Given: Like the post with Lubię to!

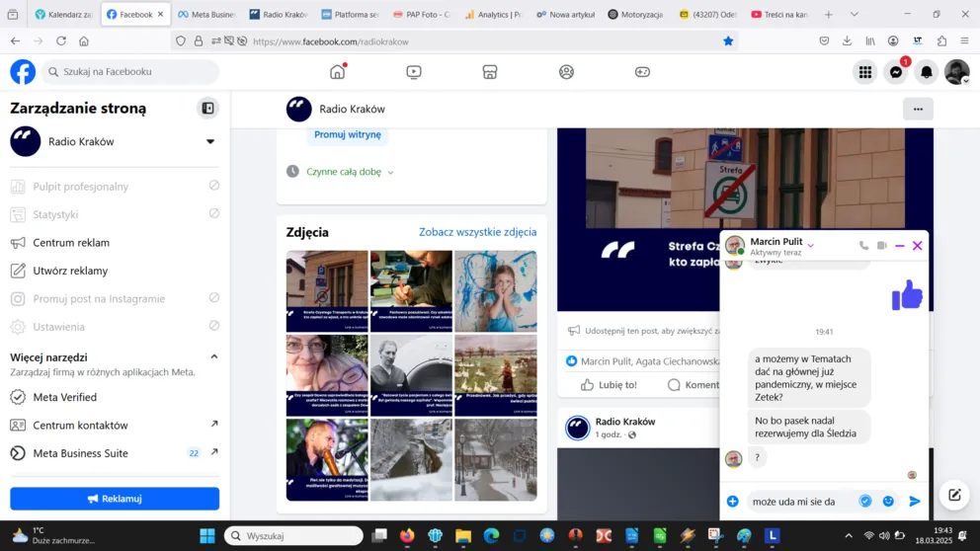Looking at the screenshot, I should pyautogui.click(x=609, y=385).
